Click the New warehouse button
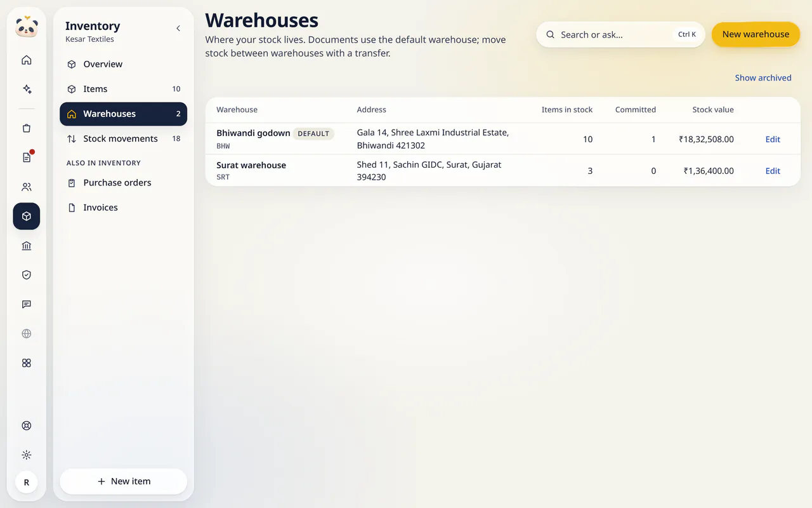The width and height of the screenshot is (812, 508). point(756,34)
